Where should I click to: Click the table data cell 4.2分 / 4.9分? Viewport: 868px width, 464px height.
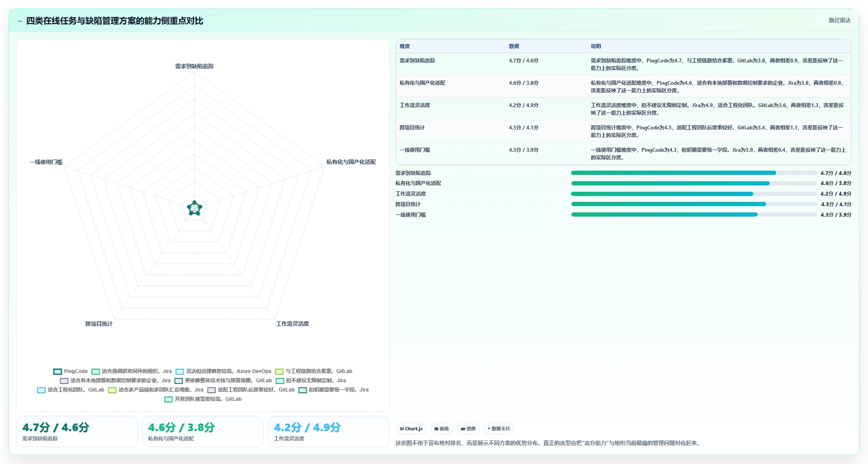pyautogui.click(x=523, y=105)
